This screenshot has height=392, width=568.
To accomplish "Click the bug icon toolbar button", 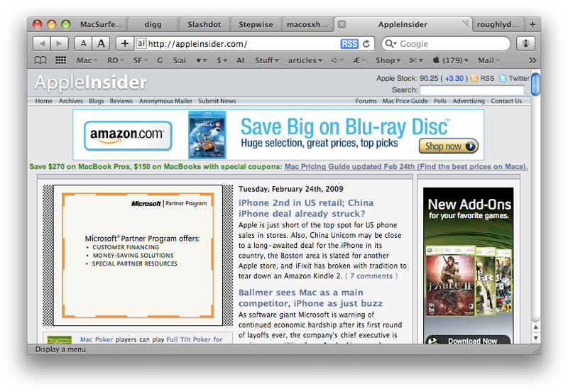I will (x=525, y=44).
